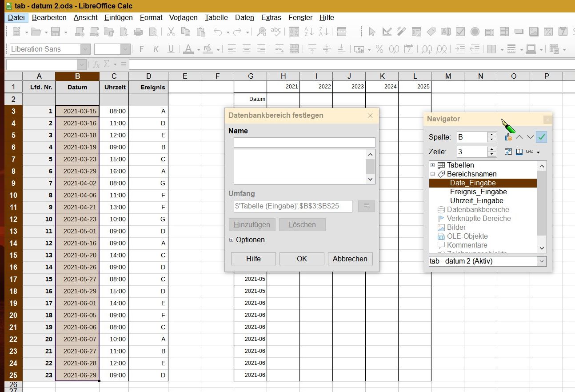575x392 pixels.
Task: Click the Function Wizard fx icon
Action: coord(96,64)
